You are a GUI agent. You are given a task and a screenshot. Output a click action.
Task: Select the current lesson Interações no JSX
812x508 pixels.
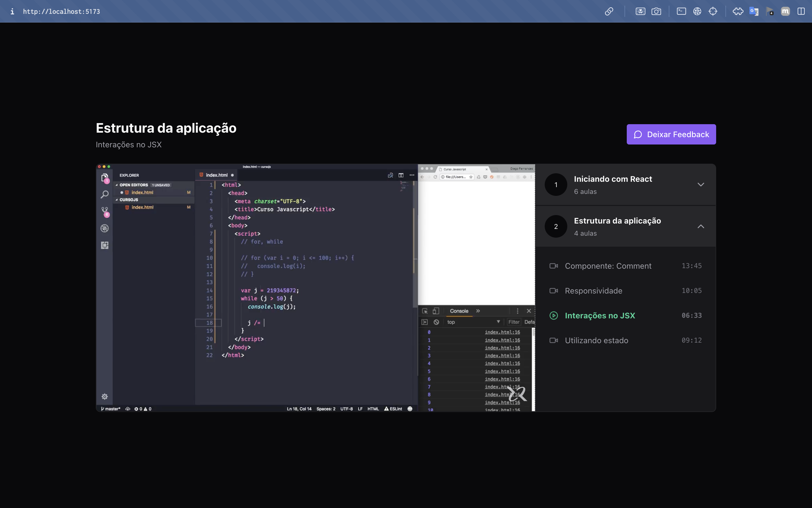pyautogui.click(x=625, y=316)
